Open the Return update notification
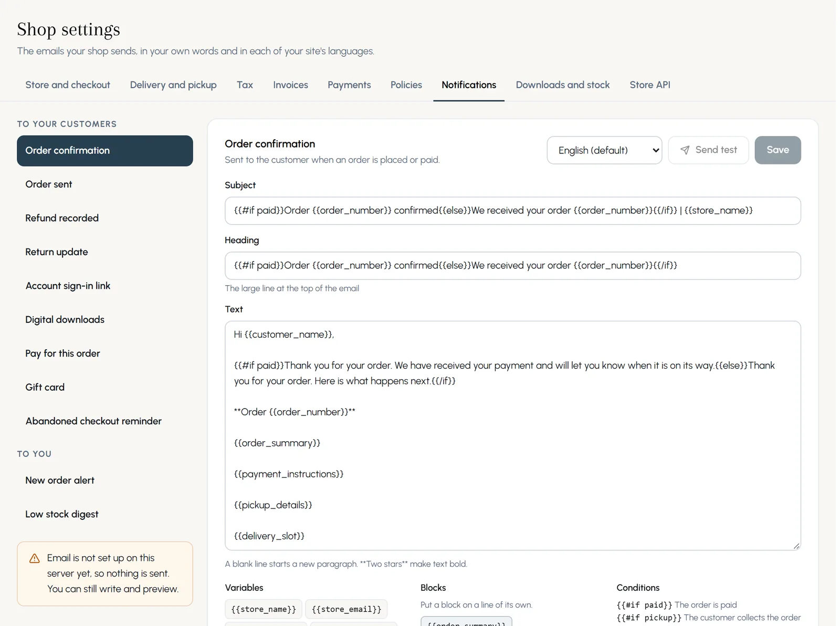The image size is (840, 626). tap(105, 252)
